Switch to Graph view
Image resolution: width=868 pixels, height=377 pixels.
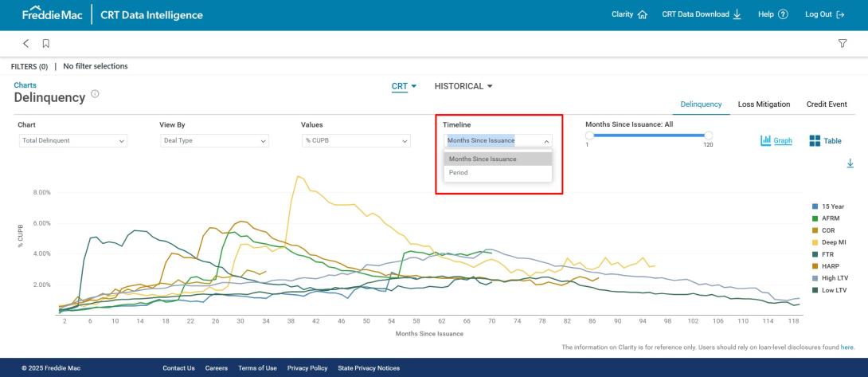pyautogui.click(x=776, y=141)
